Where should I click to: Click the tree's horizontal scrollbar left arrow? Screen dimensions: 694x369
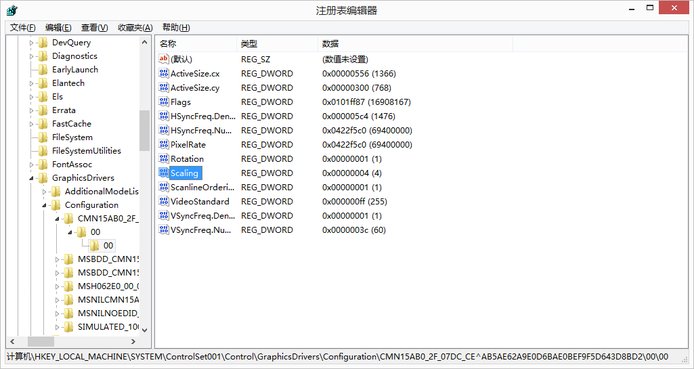12,341
